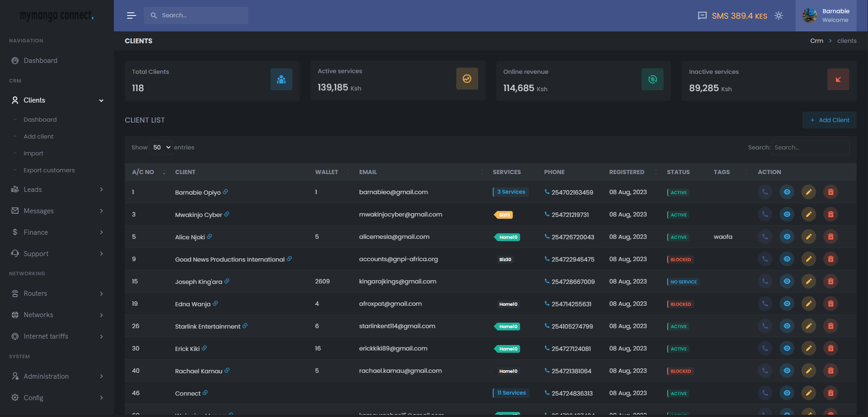Click the Total Clients people icon

pos(281,80)
